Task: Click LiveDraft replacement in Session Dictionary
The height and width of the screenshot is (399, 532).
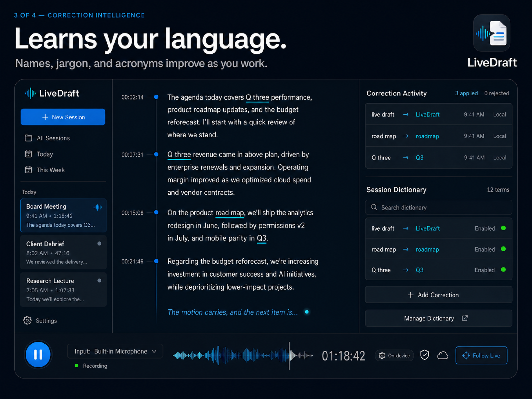Action: click(x=428, y=228)
